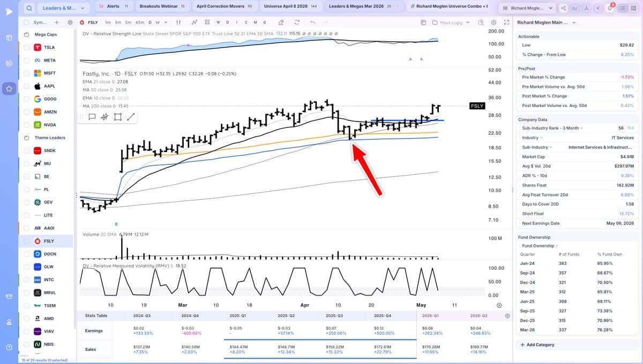
Task: Toggle the select-all symbols checkbox
Action: point(26,22)
